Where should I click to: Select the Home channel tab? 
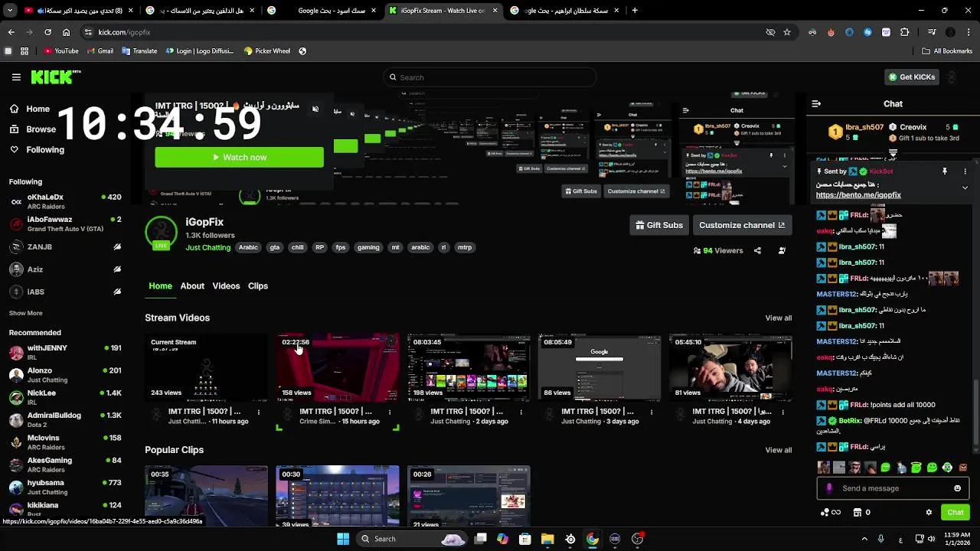[160, 285]
